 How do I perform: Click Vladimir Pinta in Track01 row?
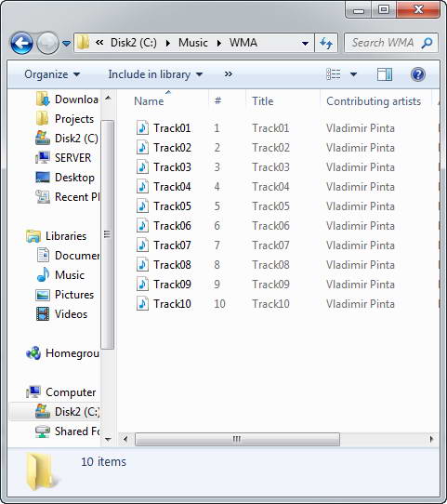[361, 128]
